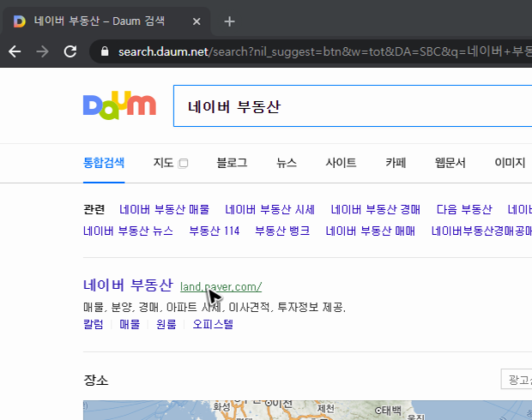Click the 원룸 sublink
The height and width of the screenshot is (420, 532).
(x=166, y=324)
